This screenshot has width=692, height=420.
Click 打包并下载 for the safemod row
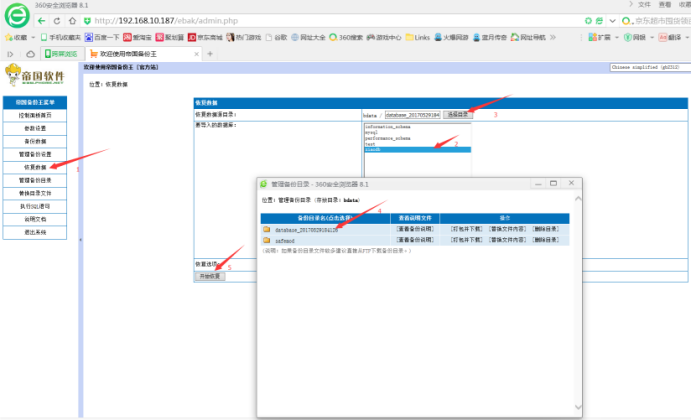tap(466, 240)
